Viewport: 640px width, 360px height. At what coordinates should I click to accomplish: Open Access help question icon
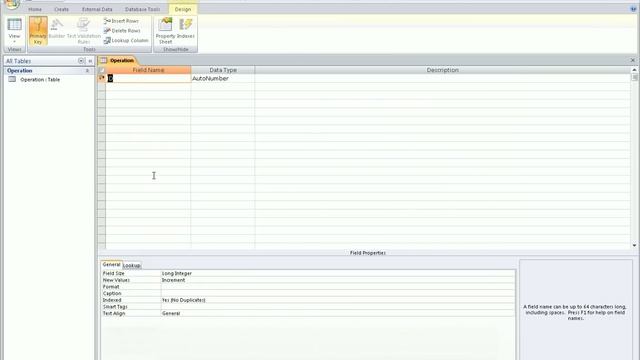633,9
